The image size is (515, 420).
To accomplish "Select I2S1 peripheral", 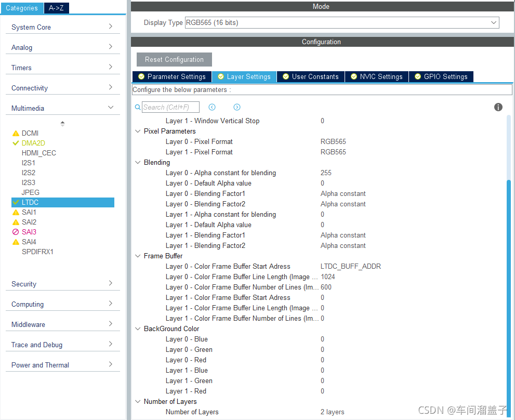I will coord(28,163).
